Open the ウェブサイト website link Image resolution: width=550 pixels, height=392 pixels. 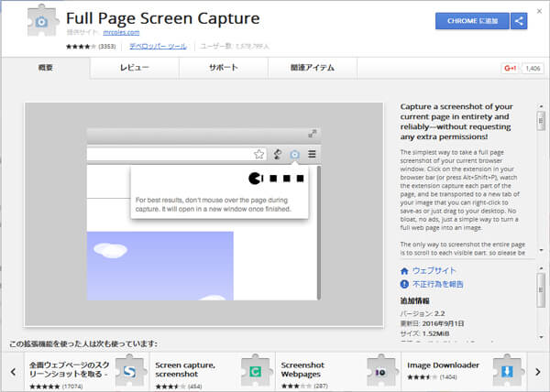(x=434, y=271)
